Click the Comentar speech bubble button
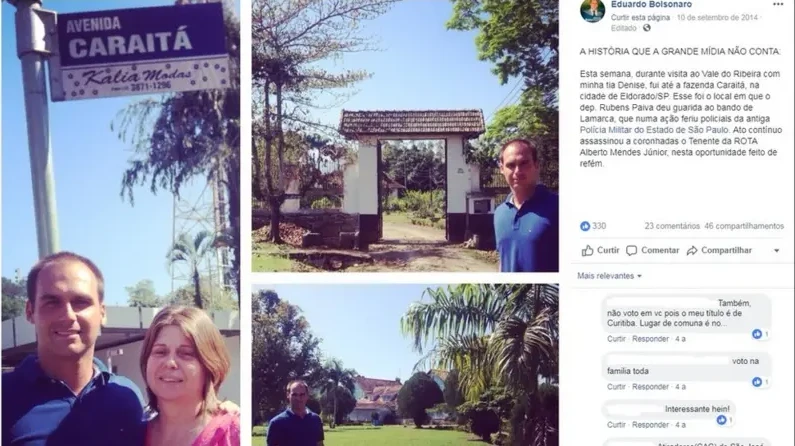Screen dimensions: 795x446 click(653, 250)
